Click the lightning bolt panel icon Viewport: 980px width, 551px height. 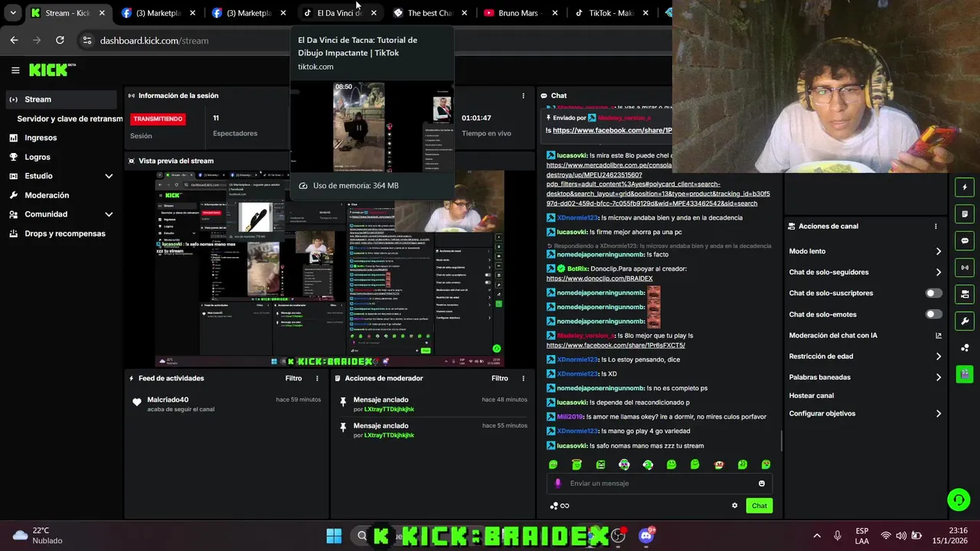(965, 187)
